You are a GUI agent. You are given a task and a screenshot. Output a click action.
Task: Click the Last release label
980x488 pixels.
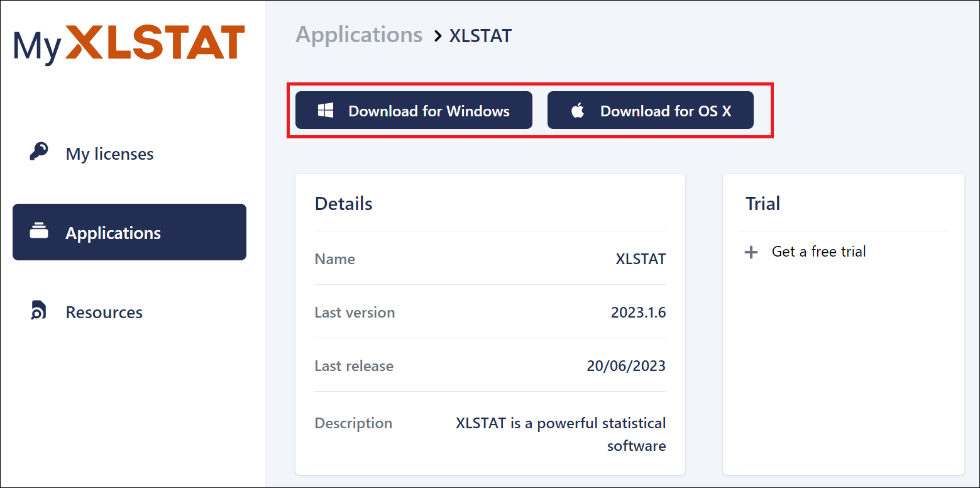pyautogui.click(x=355, y=366)
